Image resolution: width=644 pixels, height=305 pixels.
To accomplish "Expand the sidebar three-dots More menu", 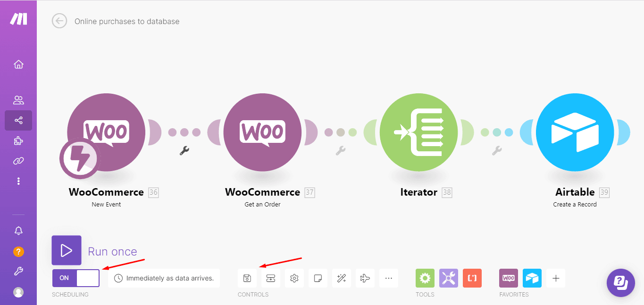I will pos(18,181).
